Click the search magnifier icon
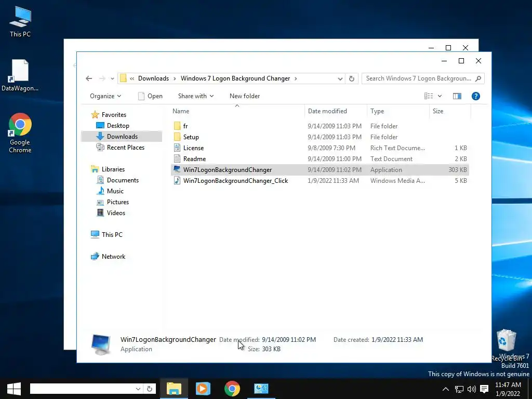The height and width of the screenshot is (399, 532). point(478,78)
